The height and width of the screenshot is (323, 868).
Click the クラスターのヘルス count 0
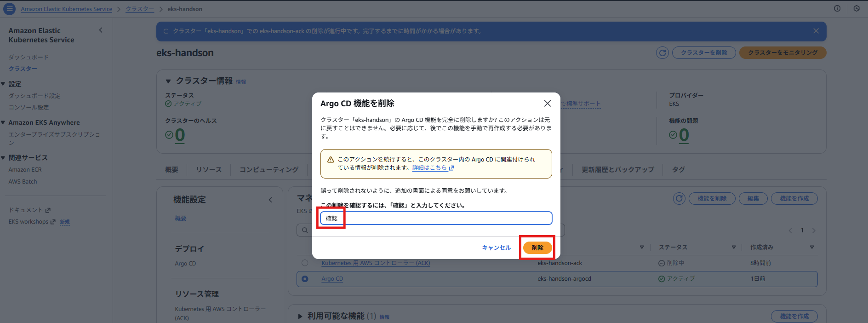180,135
